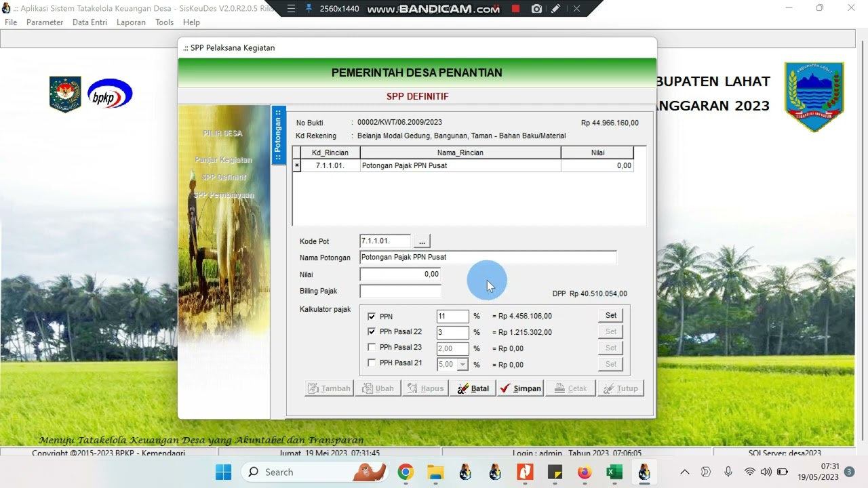Launch Google Chrome from the taskbar

406,472
